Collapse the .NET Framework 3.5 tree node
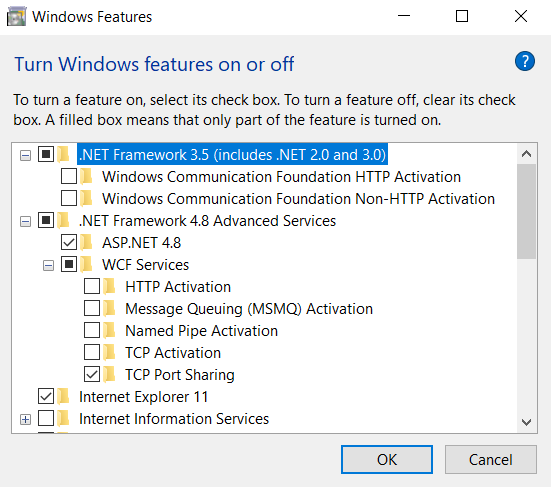 coord(25,155)
